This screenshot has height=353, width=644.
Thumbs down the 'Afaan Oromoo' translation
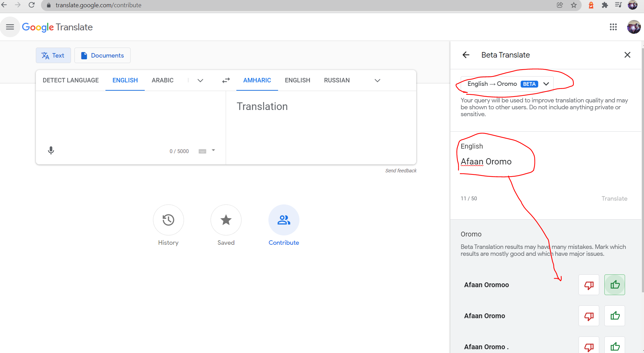tap(589, 285)
